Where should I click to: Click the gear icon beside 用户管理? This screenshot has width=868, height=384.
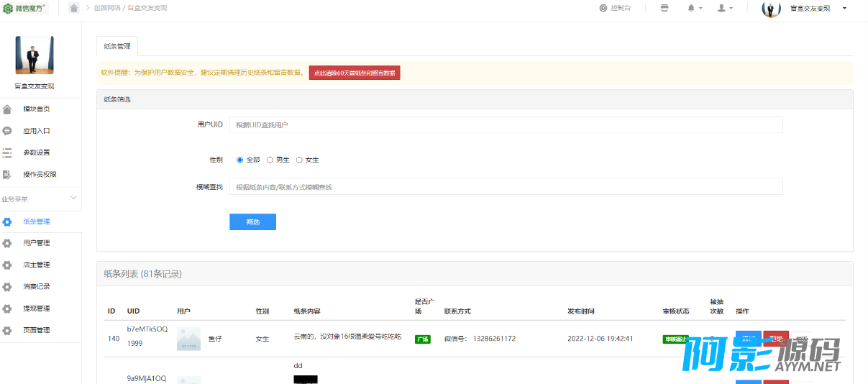coord(7,243)
